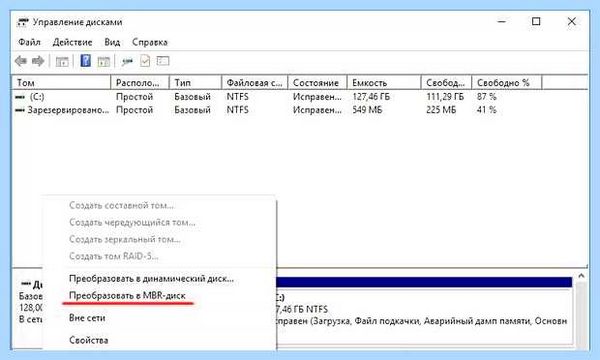Open the Справка menu

(150, 42)
